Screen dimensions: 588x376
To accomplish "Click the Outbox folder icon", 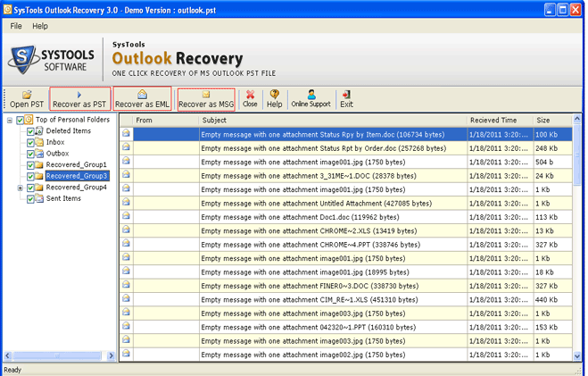I will pyautogui.click(x=39, y=154).
